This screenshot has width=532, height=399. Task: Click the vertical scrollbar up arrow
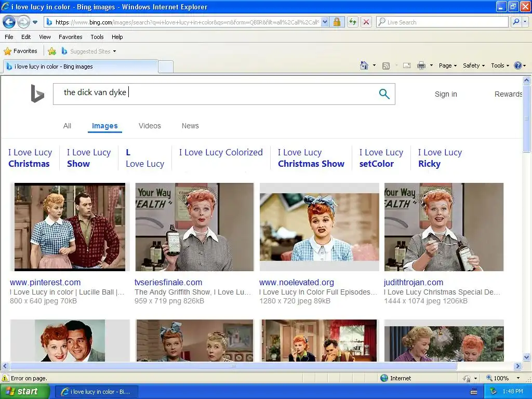(527, 81)
